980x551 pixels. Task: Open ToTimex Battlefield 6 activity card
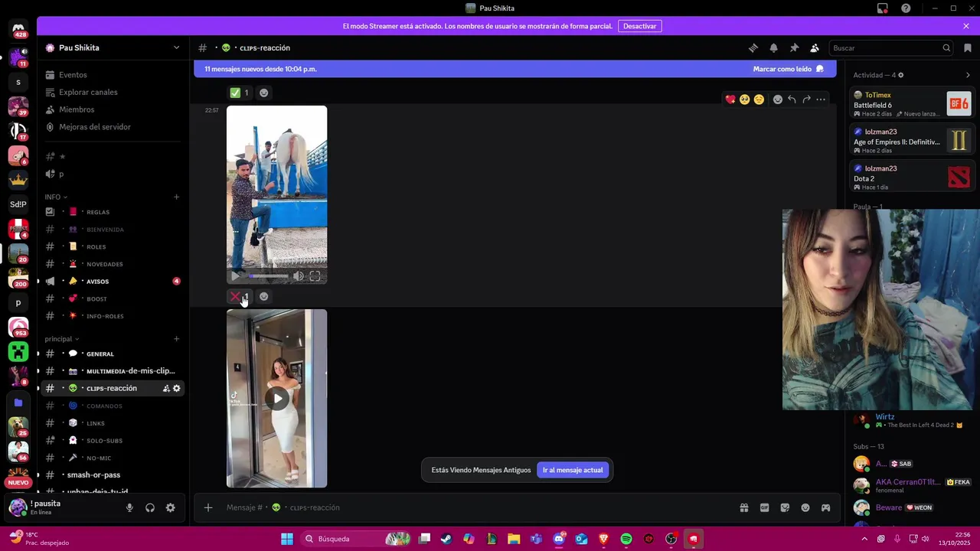[x=913, y=103]
